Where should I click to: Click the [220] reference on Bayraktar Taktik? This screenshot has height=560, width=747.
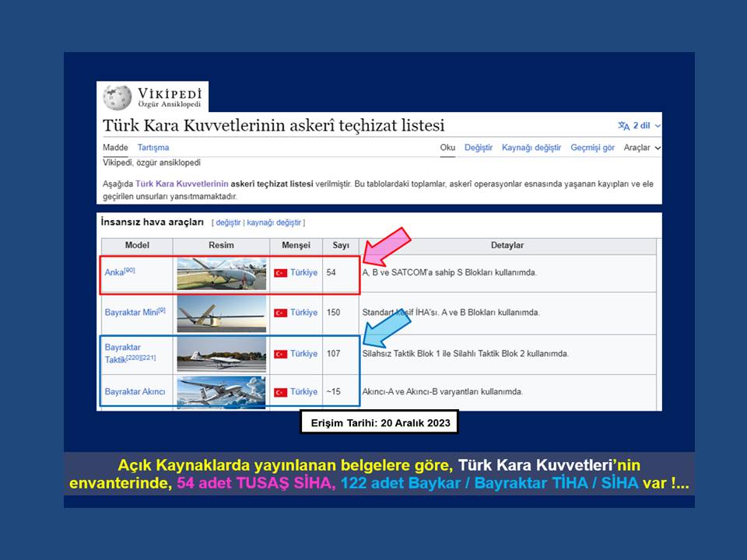(133, 357)
